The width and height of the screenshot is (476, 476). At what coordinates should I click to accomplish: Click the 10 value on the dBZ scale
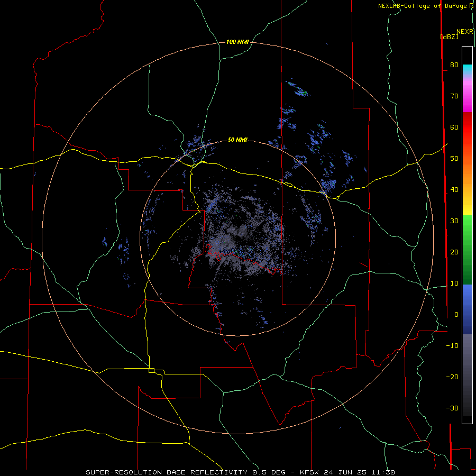454,283
